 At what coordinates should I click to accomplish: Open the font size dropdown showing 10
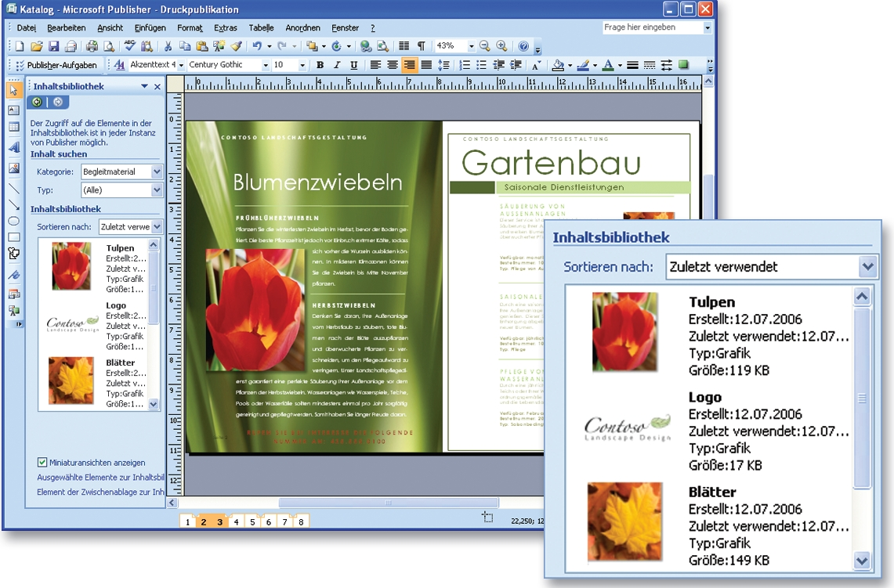tap(302, 65)
